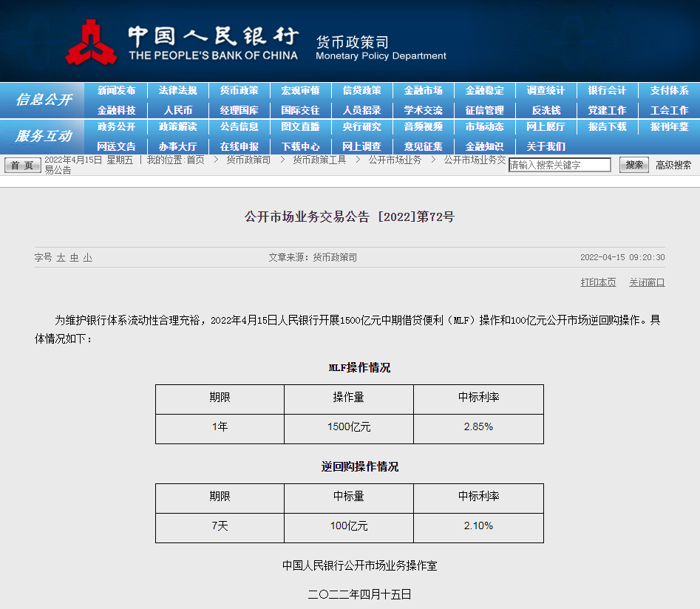This screenshot has width=700, height=609.
Task: Open the 法律法规 menu item
Action: 177,91
